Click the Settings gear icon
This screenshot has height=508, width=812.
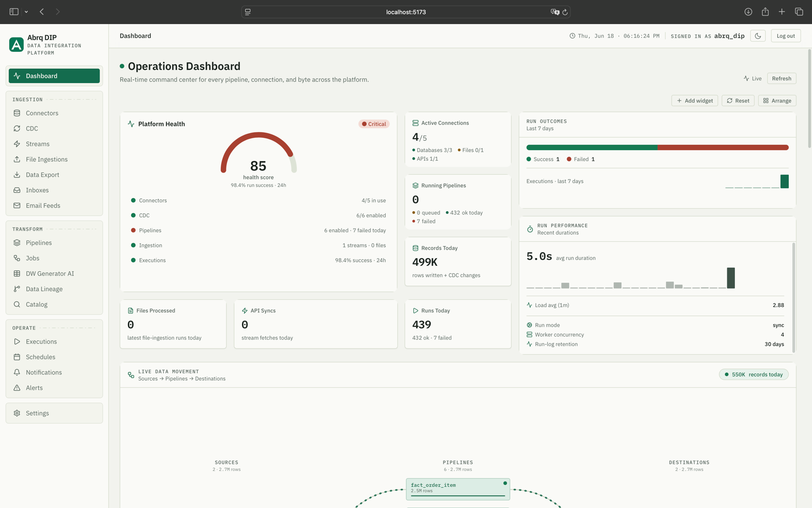click(x=17, y=414)
